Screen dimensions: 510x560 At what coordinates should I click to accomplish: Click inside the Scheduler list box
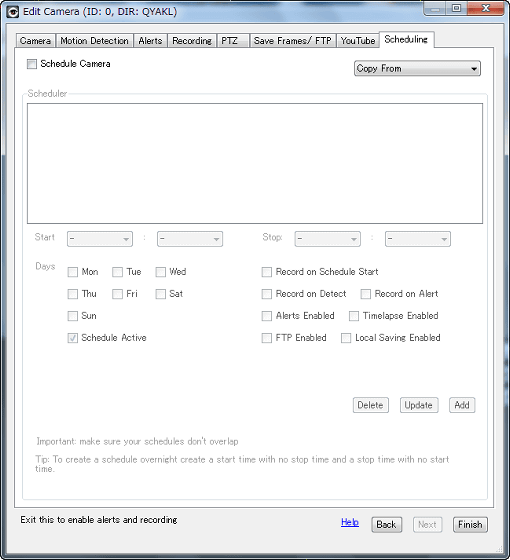point(255,164)
